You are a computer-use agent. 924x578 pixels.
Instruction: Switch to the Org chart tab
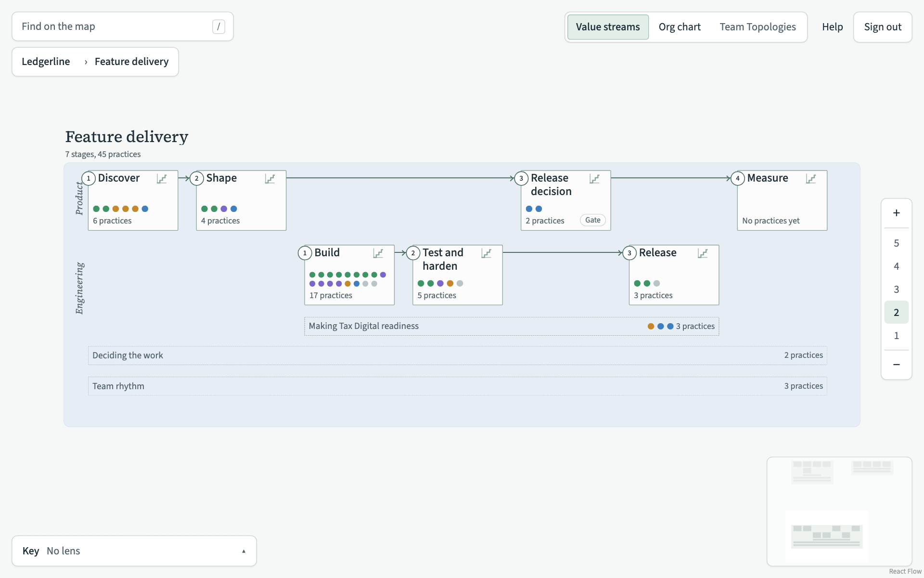coord(680,27)
